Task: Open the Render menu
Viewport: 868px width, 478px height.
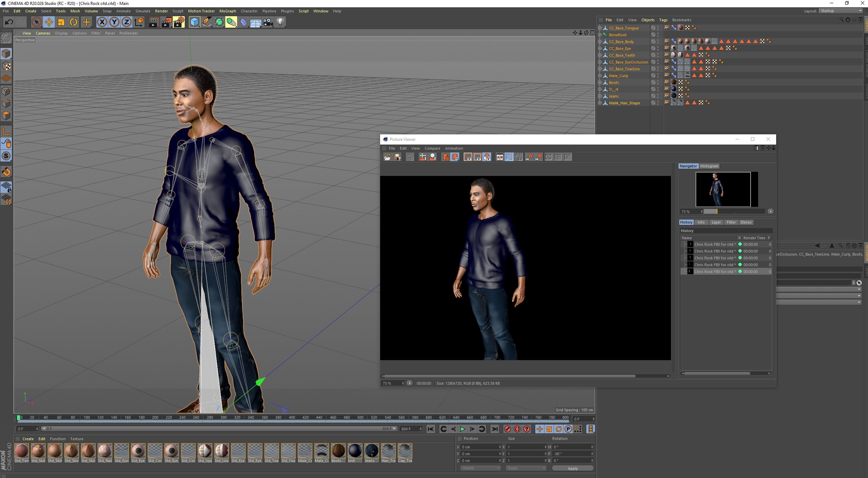Action: (161, 11)
